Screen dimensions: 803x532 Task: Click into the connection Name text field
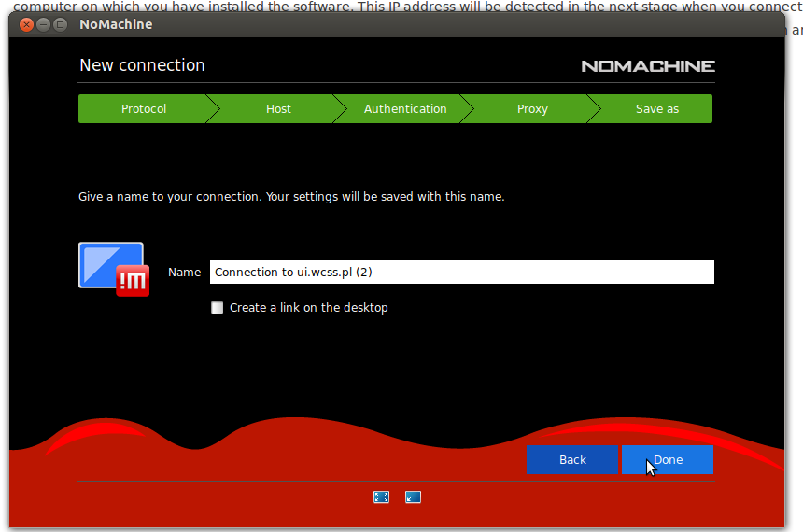tap(542, 273)
